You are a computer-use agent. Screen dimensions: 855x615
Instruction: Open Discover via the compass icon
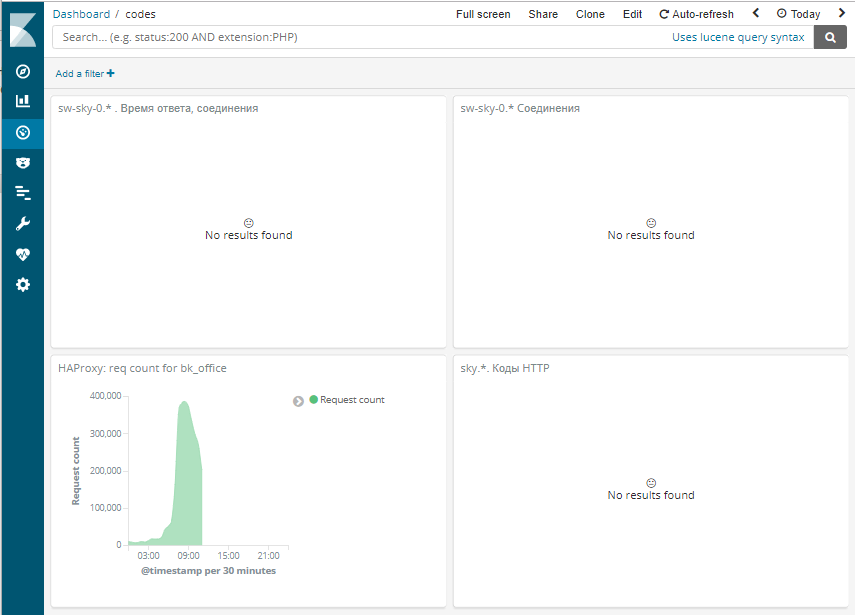(x=22, y=72)
